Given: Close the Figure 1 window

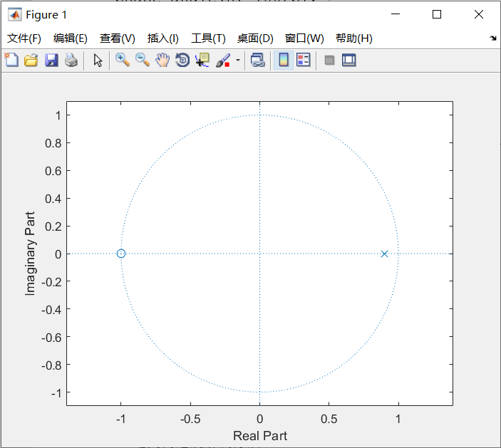Looking at the screenshot, I should [x=479, y=14].
